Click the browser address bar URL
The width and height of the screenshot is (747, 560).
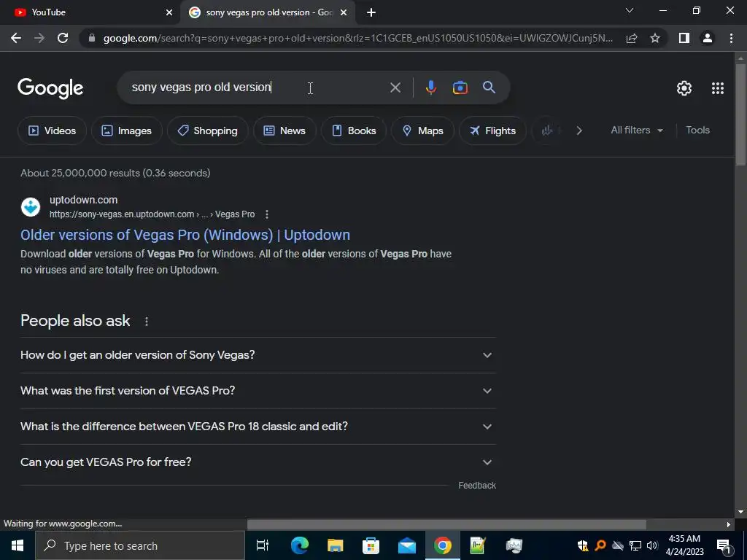(357, 38)
